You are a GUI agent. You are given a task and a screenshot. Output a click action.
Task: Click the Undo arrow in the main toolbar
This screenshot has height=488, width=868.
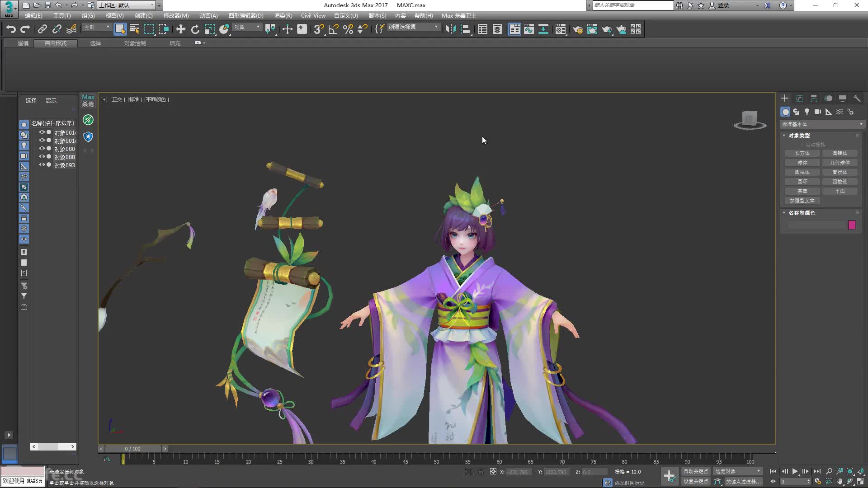pyautogui.click(x=11, y=29)
